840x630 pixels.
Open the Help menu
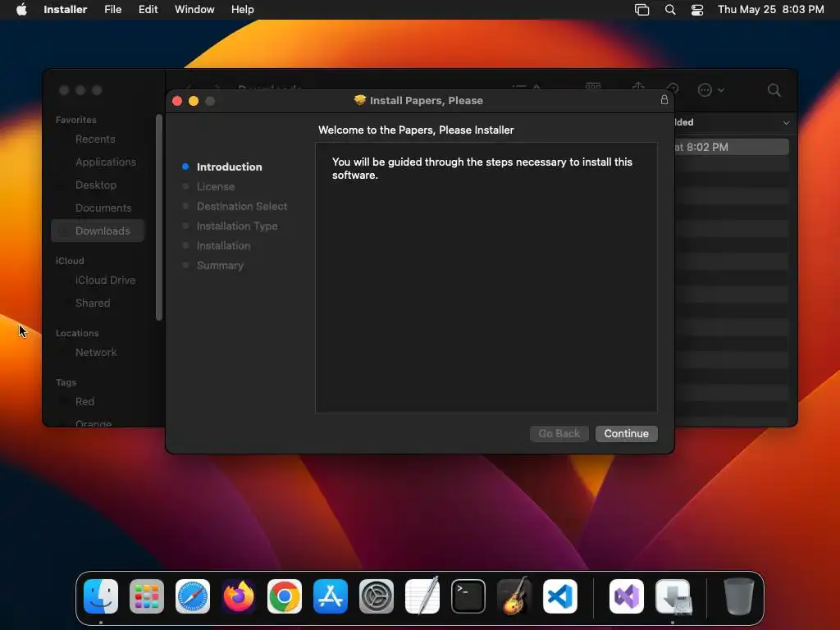click(242, 10)
